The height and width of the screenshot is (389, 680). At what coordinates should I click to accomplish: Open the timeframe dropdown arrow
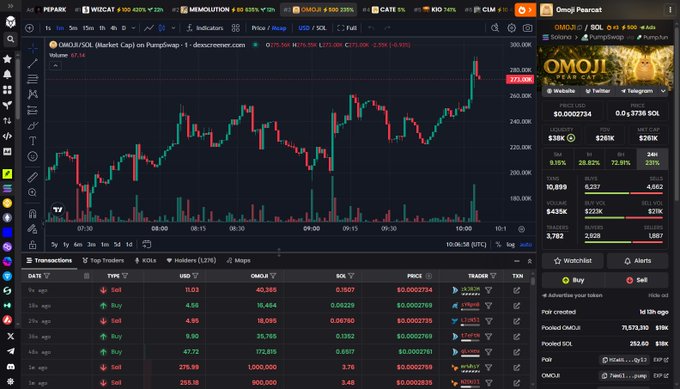point(133,28)
